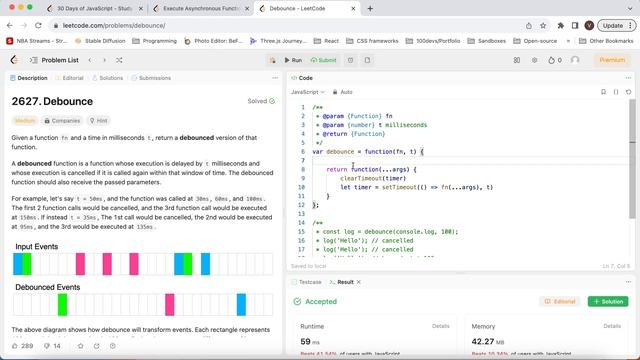Click the address bar URL
Screen dimensions: 640x360
coord(114,25)
